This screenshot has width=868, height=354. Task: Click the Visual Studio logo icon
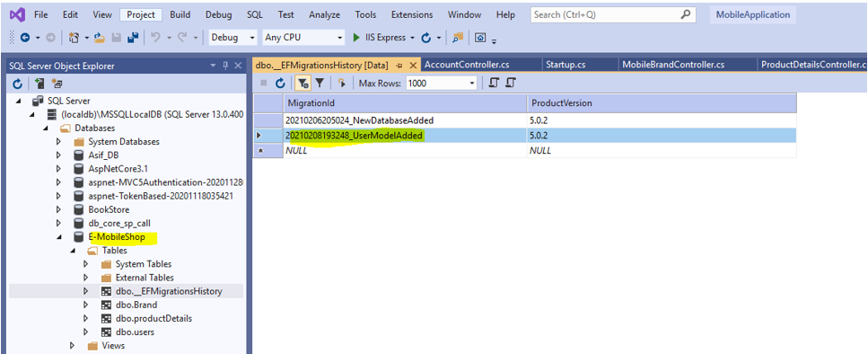pos(17,14)
